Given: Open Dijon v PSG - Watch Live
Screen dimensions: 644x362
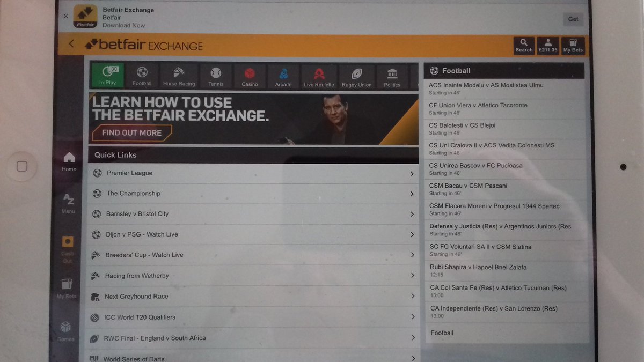Looking at the screenshot, I should tap(253, 234).
